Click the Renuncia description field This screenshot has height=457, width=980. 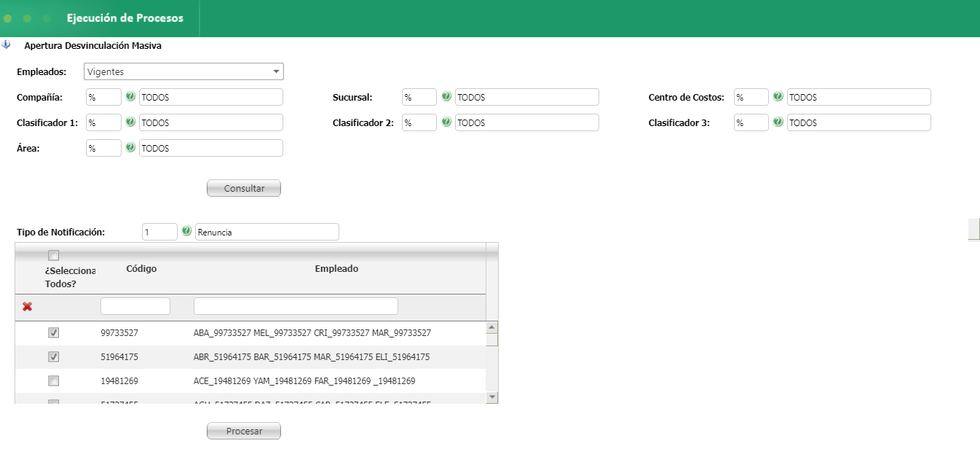pyautogui.click(x=267, y=232)
